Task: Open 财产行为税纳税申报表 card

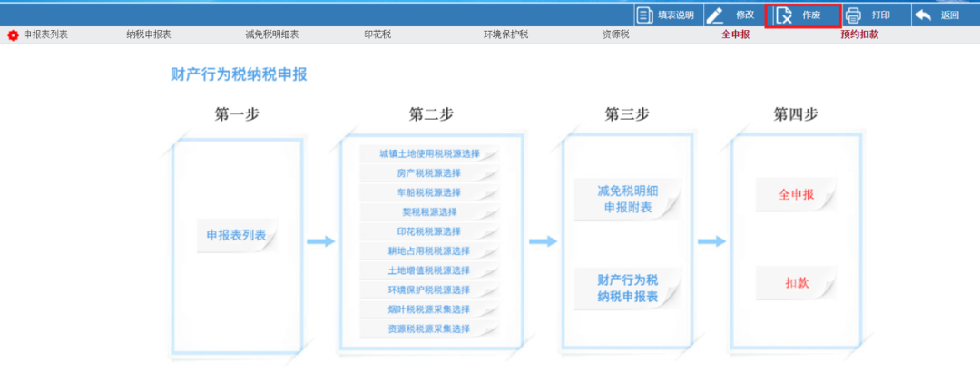Action: point(628,288)
